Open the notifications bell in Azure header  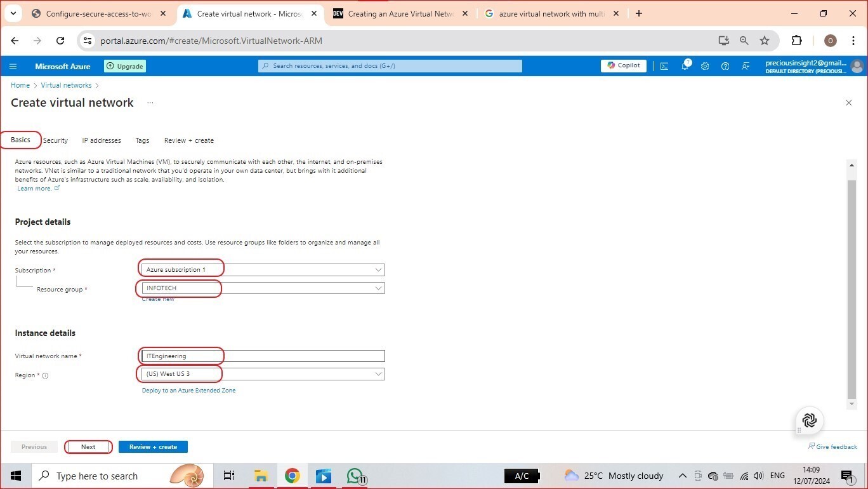(x=685, y=65)
